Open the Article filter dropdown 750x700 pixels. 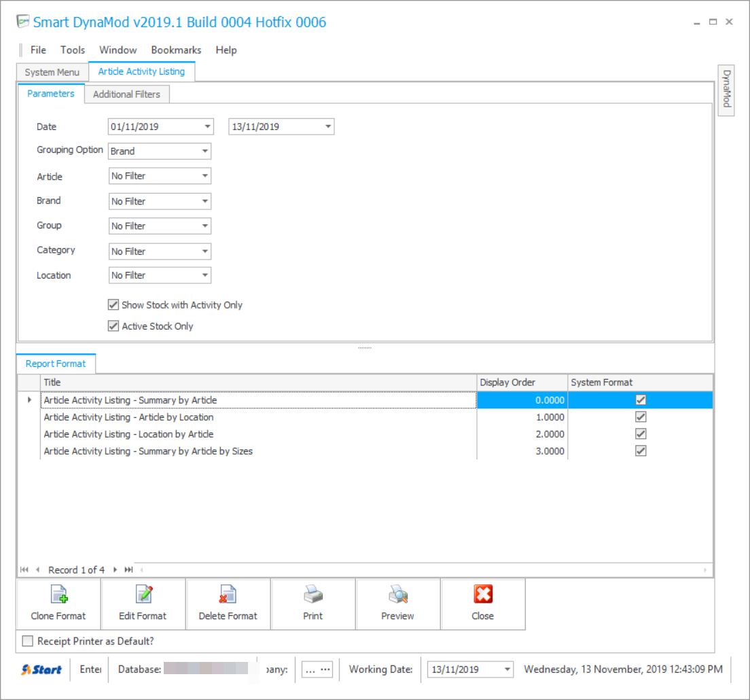pos(204,175)
